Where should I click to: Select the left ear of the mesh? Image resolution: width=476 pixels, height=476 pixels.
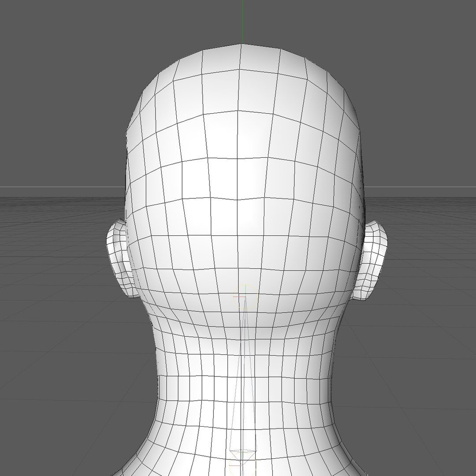coord(121,258)
